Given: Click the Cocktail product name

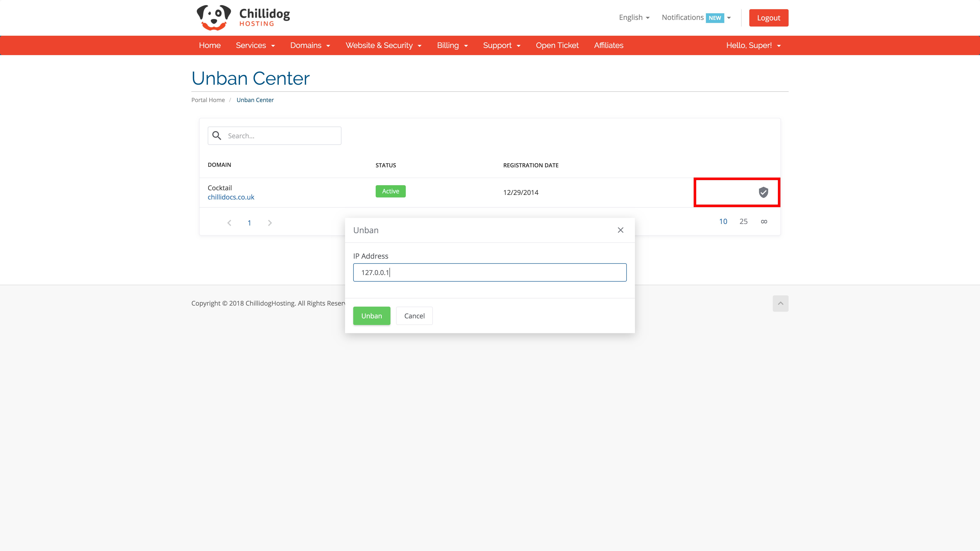Looking at the screenshot, I should [x=219, y=188].
